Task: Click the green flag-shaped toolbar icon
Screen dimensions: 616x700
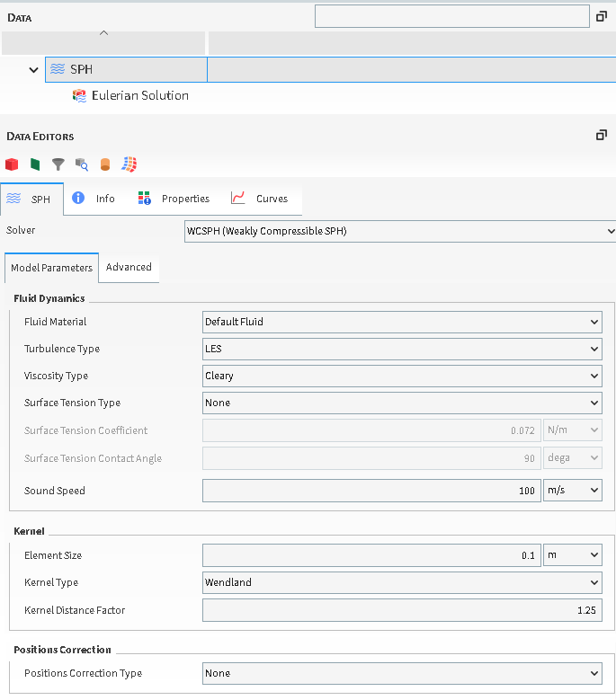Action: pos(35,164)
